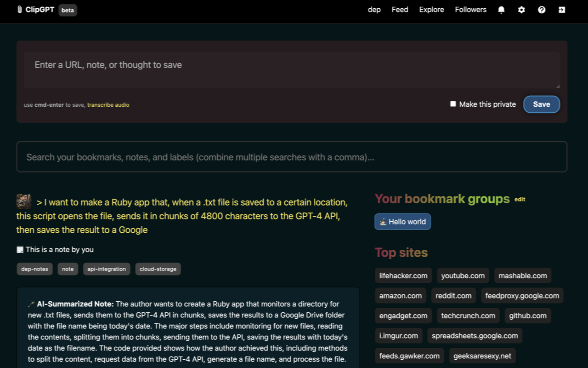Viewport: 588px width, 368px height.
Task: Open the Hello world bookmark group
Action: (x=403, y=221)
